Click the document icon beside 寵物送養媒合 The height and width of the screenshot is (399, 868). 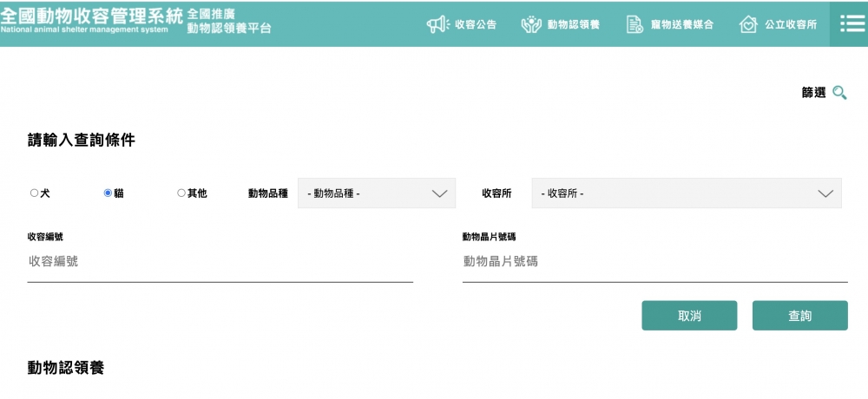pos(635,24)
